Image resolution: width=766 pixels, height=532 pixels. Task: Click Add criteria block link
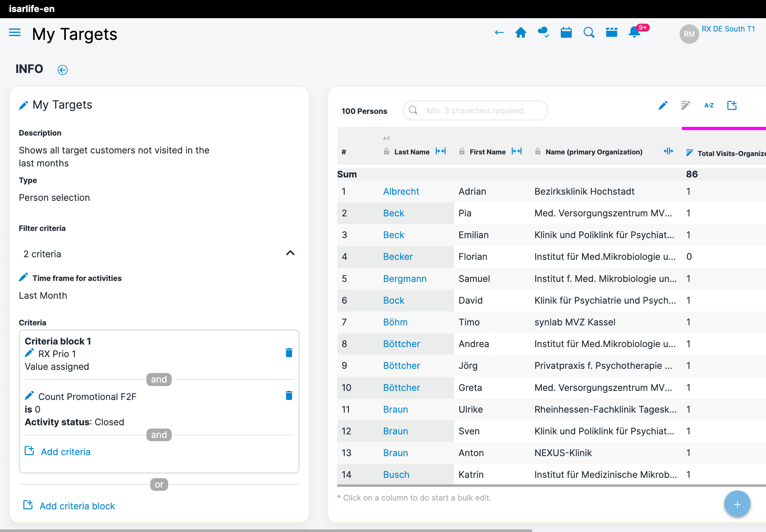click(x=77, y=506)
